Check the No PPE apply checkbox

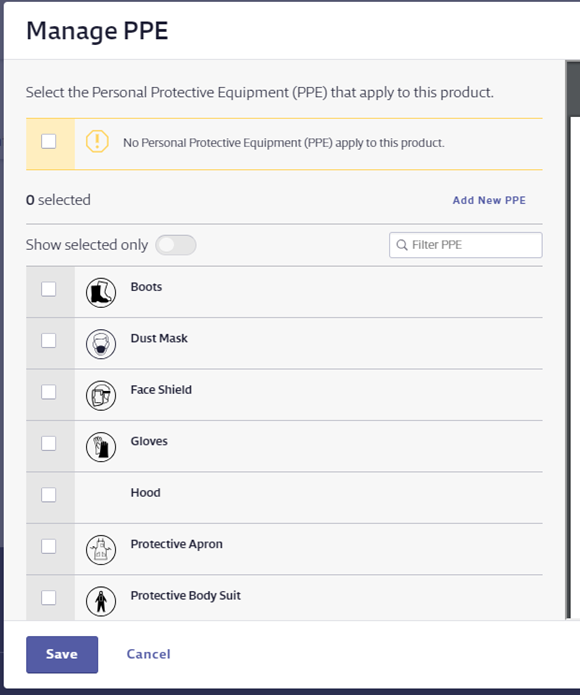pyautogui.click(x=49, y=142)
